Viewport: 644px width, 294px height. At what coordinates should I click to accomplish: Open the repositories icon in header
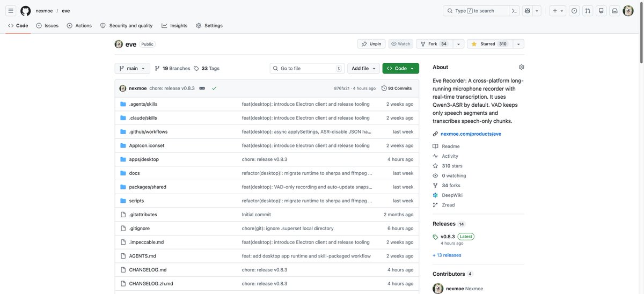[601, 11]
